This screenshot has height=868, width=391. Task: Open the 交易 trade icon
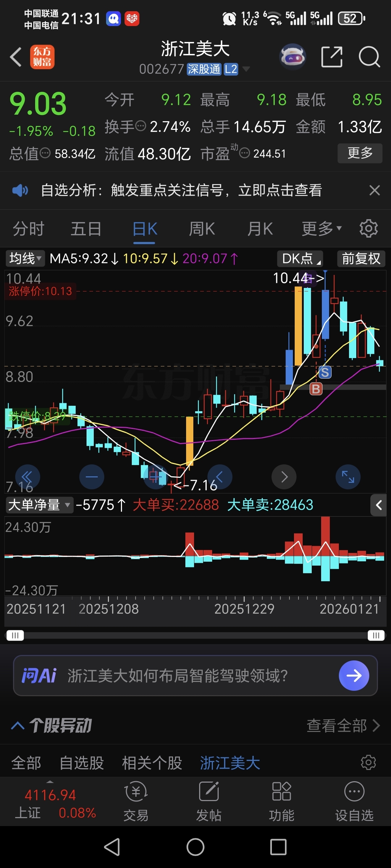tap(136, 801)
